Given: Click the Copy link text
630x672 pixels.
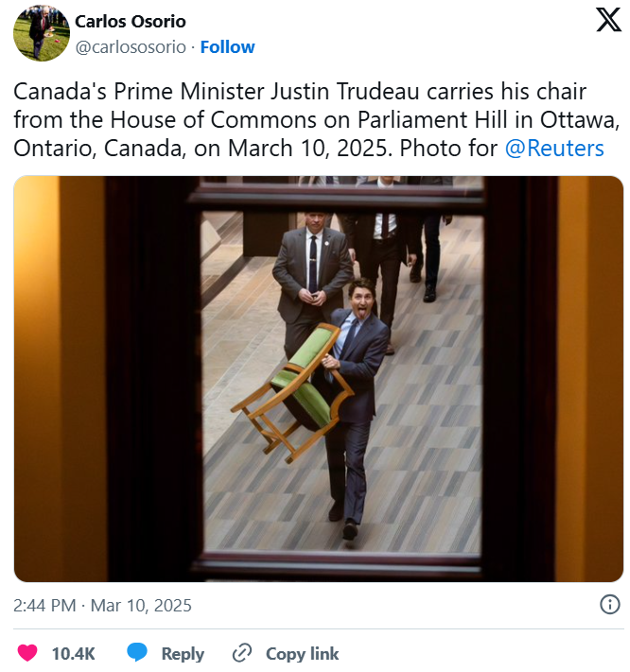Looking at the screenshot, I should tap(302, 654).
